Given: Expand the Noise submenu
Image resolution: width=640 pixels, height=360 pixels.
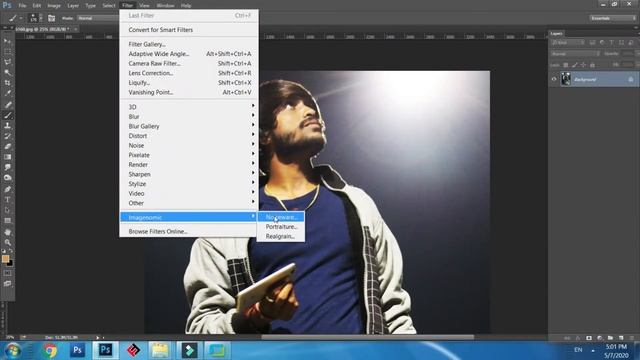Looking at the screenshot, I should pyautogui.click(x=189, y=145).
